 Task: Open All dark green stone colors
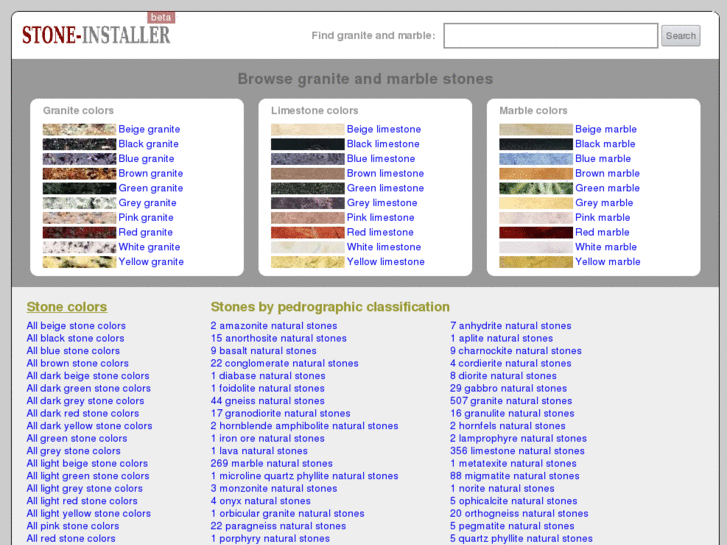tap(89, 388)
